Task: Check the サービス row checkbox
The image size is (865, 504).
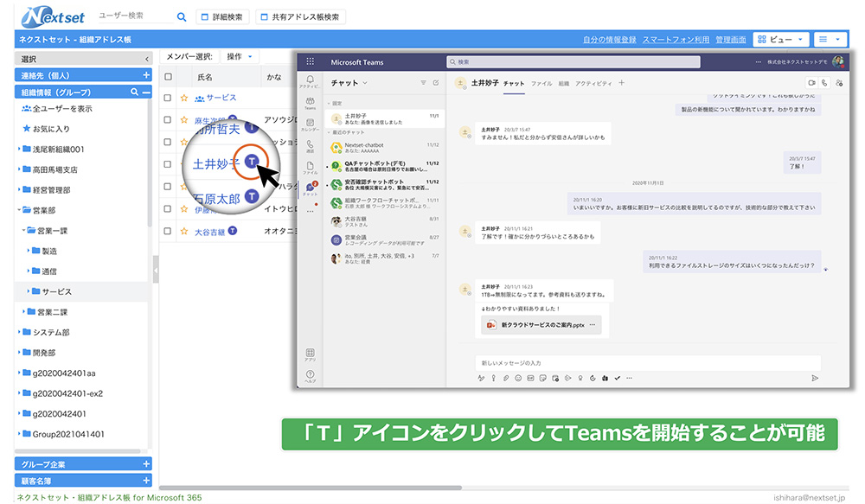Action: pos(168,98)
